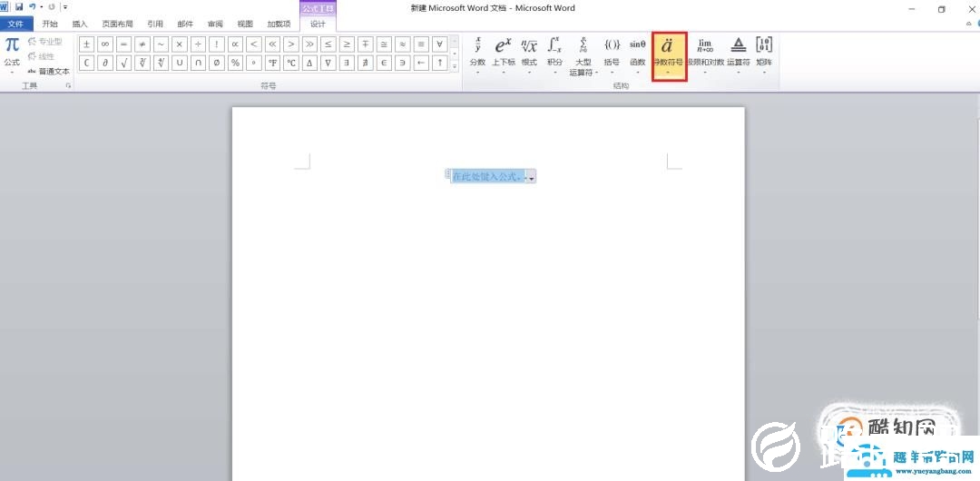Insert the infinity (∞) symbol

[x=105, y=44]
